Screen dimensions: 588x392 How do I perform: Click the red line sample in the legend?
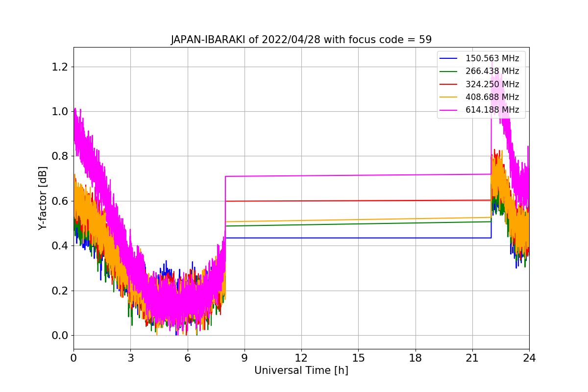pyautogui.click(x=449, y=84)
